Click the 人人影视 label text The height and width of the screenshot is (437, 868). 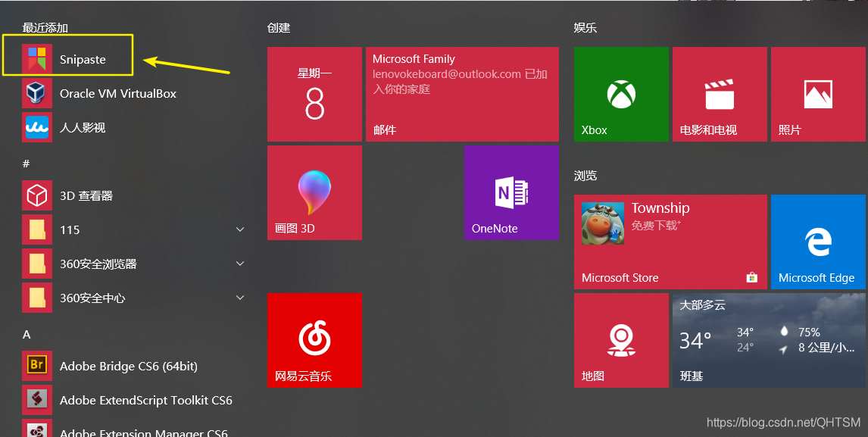[83, 127]
